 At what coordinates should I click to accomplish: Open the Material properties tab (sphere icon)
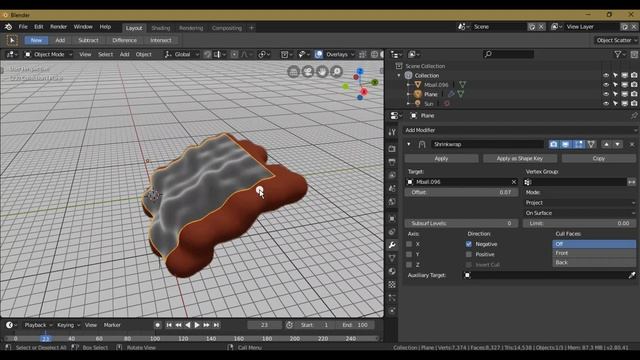392,271
